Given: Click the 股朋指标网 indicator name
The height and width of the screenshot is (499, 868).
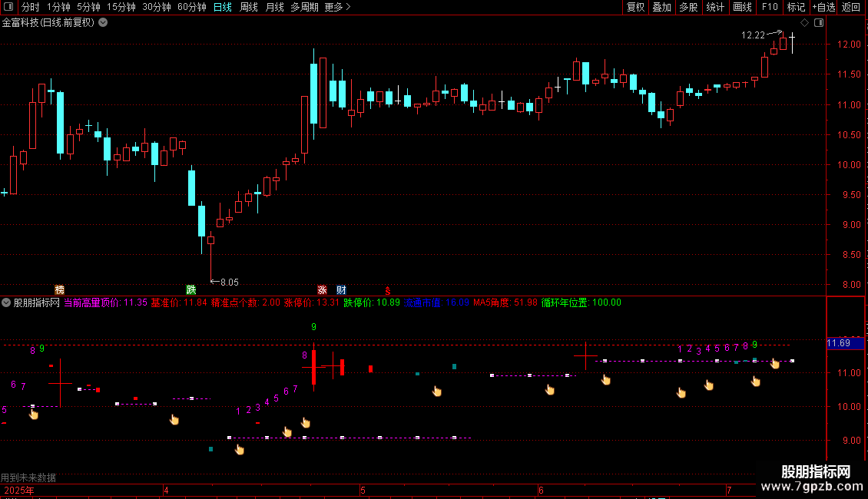Looking at the screenshot, I should click(37, 302).
